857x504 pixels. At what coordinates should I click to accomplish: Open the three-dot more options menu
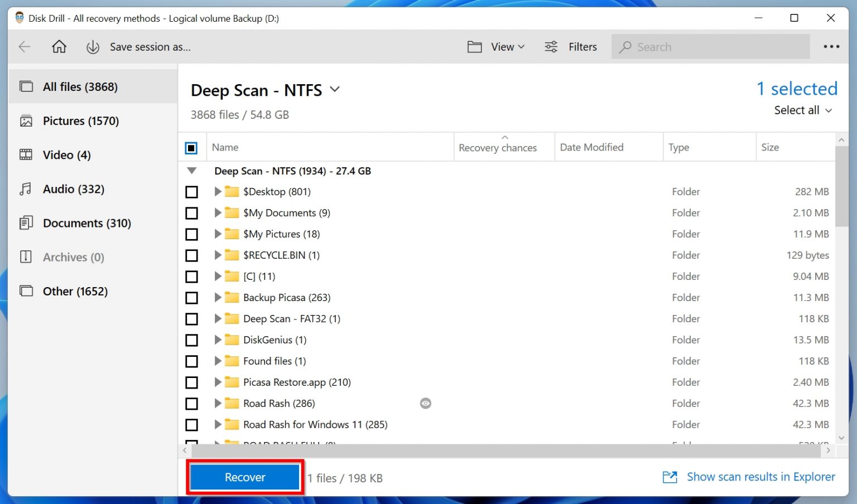point(831,47)
